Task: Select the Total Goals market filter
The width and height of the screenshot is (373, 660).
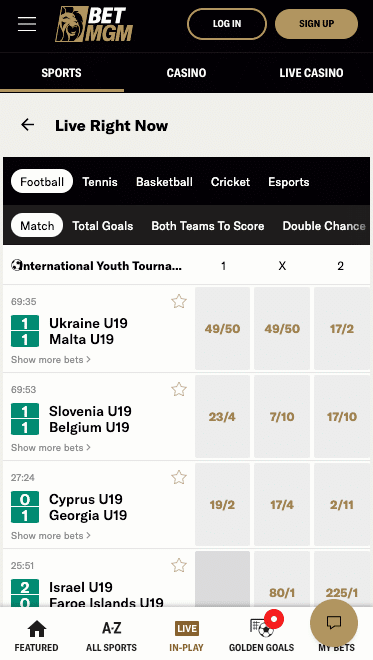Action: pyautogui.click(x=103, y=226)
